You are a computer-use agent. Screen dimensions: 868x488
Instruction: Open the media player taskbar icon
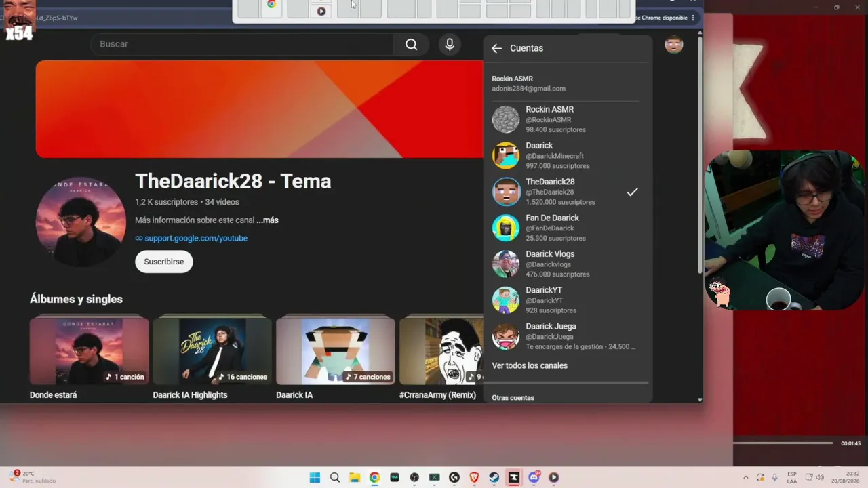554,477
